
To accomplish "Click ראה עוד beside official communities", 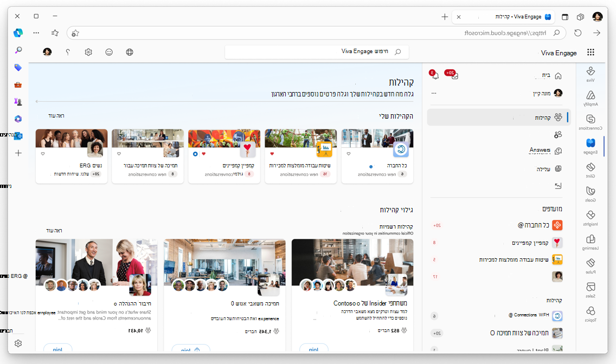I will (54, 231).
